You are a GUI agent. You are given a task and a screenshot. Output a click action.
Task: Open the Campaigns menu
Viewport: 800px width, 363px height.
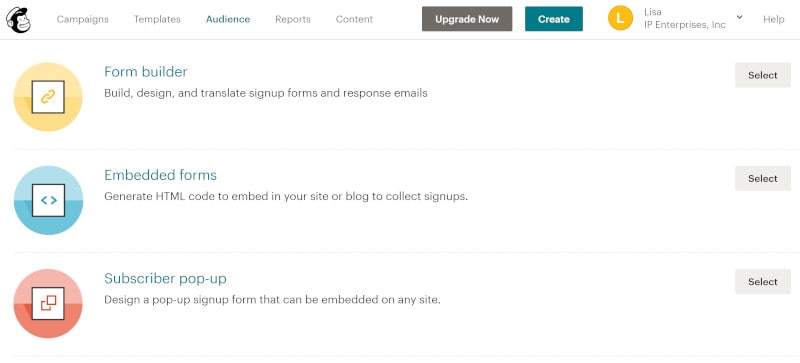click(x=83, y=19)
